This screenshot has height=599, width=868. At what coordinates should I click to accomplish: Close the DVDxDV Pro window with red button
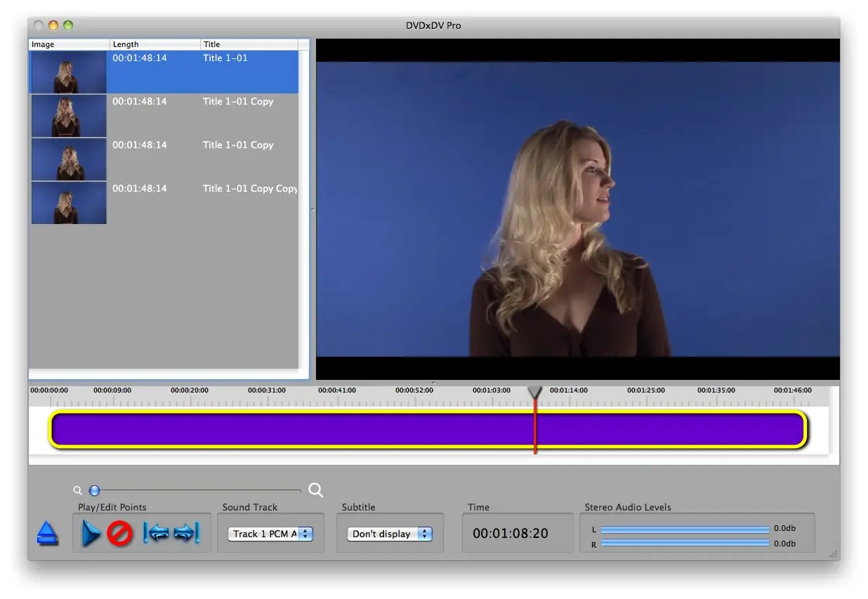[39, 25]
